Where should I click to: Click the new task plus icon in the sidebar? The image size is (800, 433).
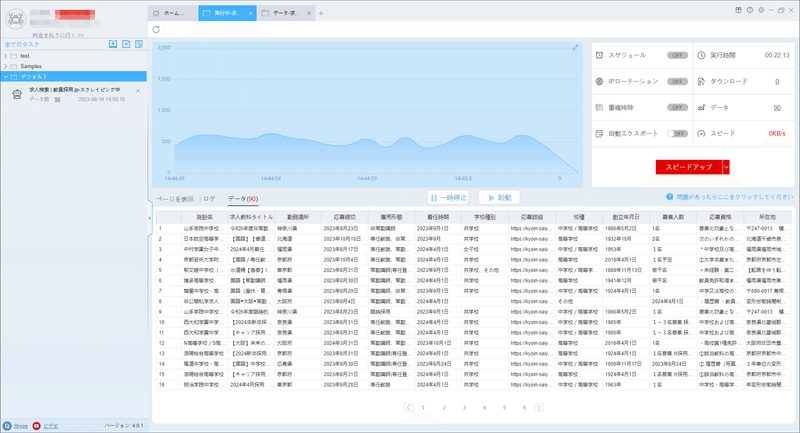[x=126, y=44]
